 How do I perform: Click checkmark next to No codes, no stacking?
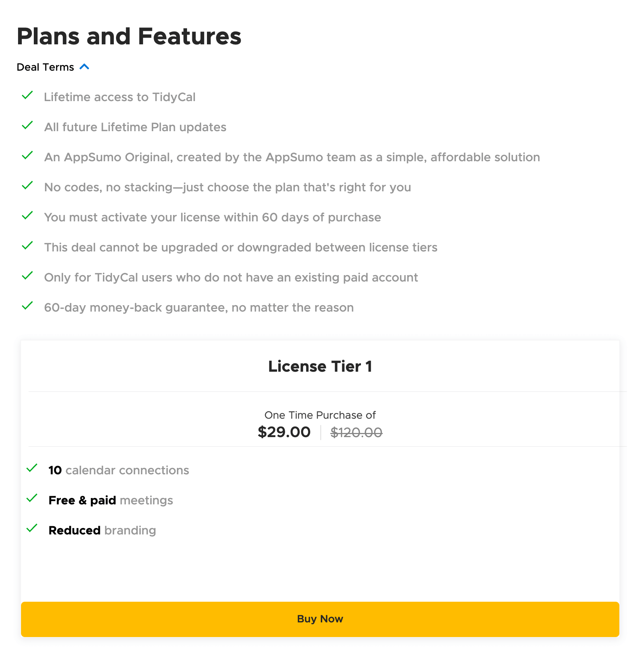click(x=27, y=186)
